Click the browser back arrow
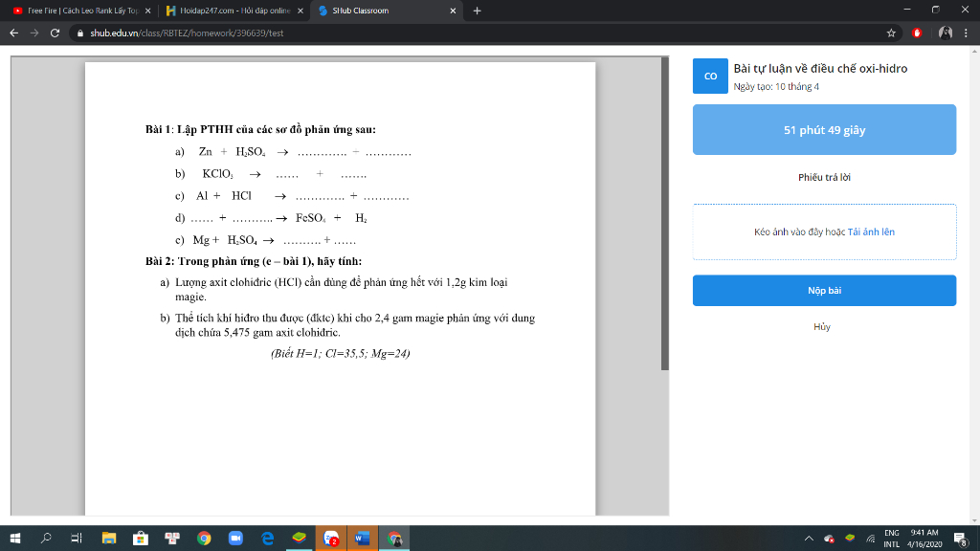 click(13, 33)
